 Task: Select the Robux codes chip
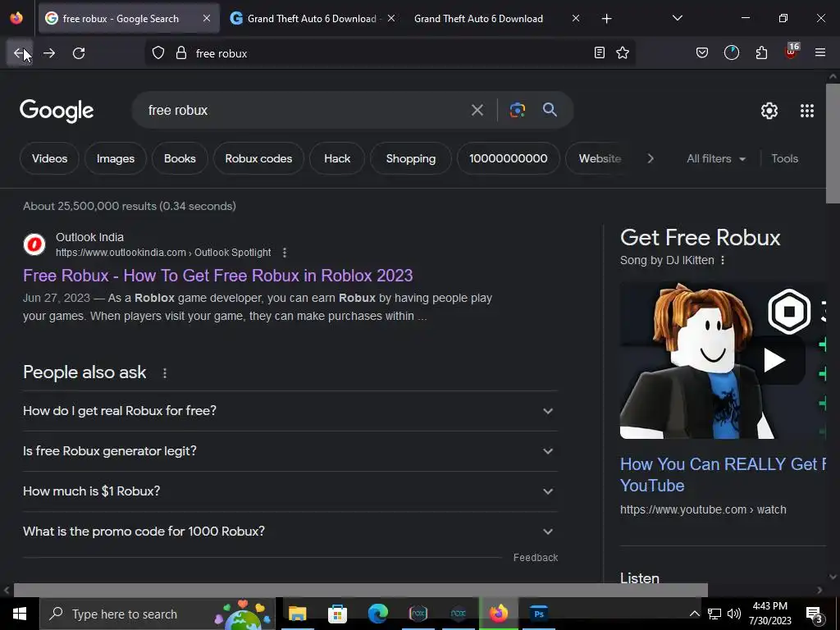tap(258, 158)
